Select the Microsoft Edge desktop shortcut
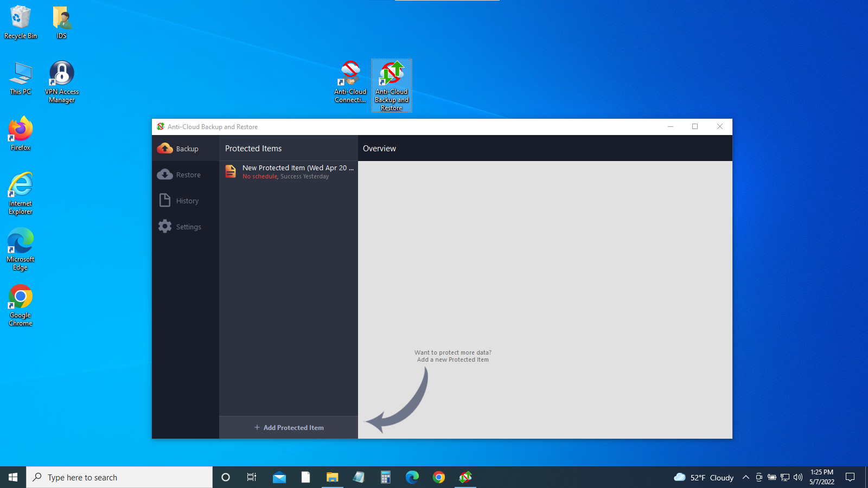Screen dimensions: 868x488 click(x=21, y=249)
